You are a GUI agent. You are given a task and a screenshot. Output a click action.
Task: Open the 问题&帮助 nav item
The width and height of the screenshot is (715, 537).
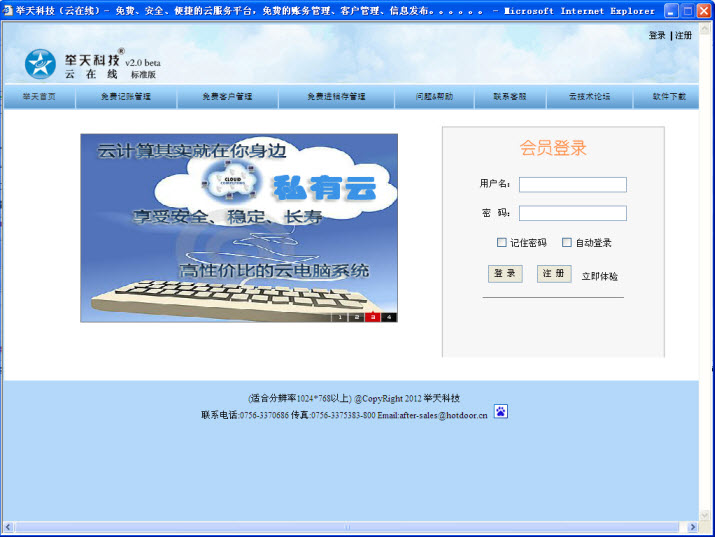tap(434, 97)
